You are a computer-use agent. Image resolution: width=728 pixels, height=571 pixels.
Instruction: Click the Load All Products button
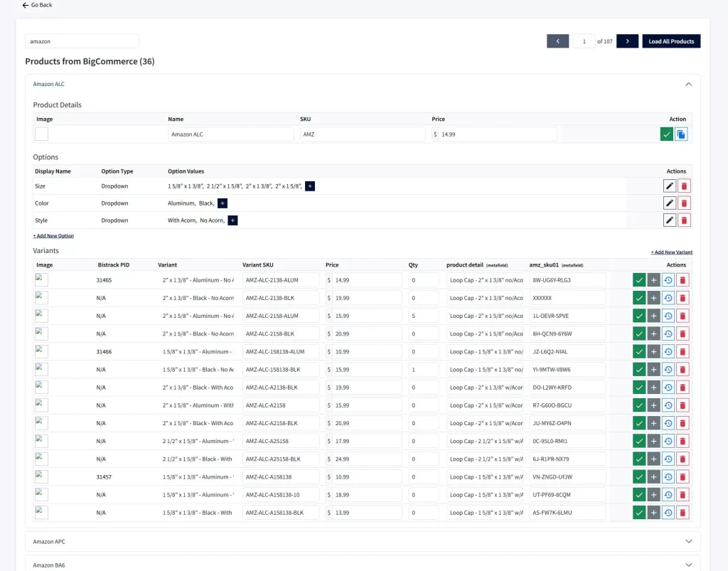tap(671, 41)
